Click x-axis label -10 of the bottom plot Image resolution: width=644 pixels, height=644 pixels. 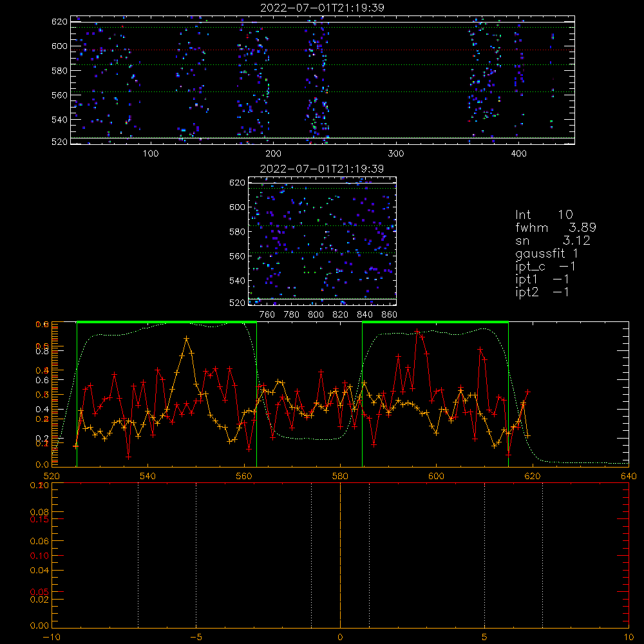[52, 637]
